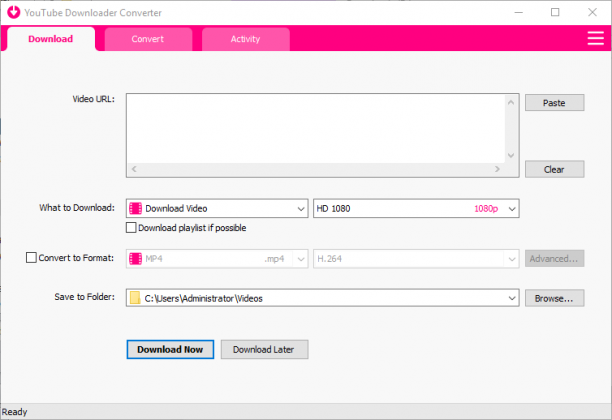Open the hamburger menu
The height and width of the screenshot is (420, 612).
[x=596, y=38]
